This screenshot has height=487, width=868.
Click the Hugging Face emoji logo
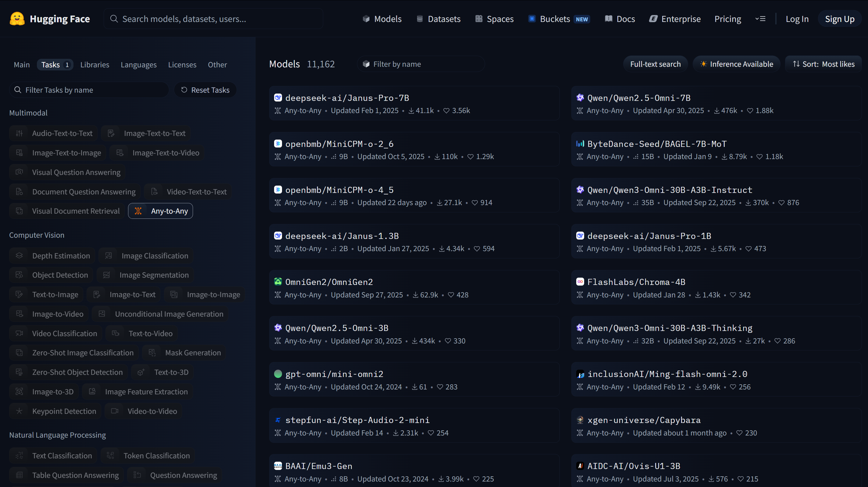17,19
